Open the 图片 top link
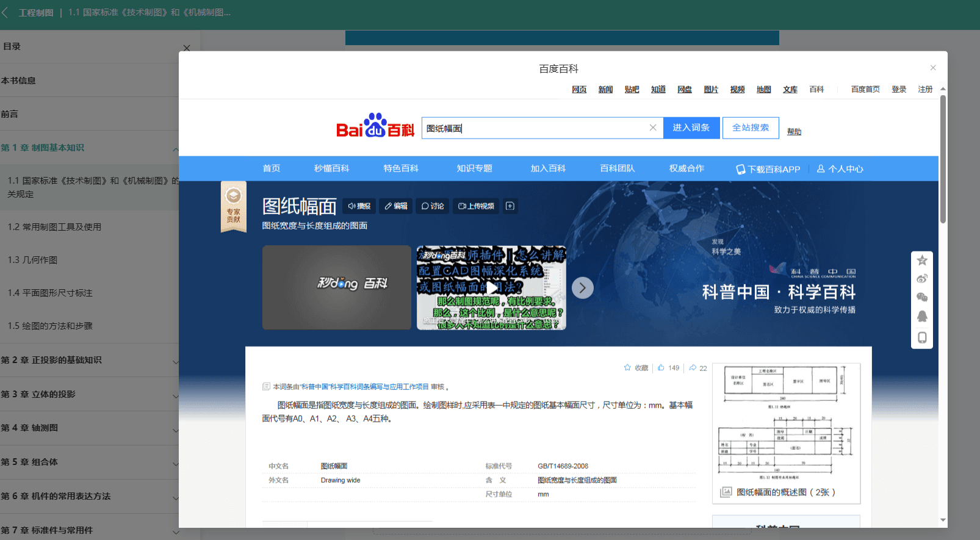This screenshot has height=540, width=980. [x=711, y=90]
